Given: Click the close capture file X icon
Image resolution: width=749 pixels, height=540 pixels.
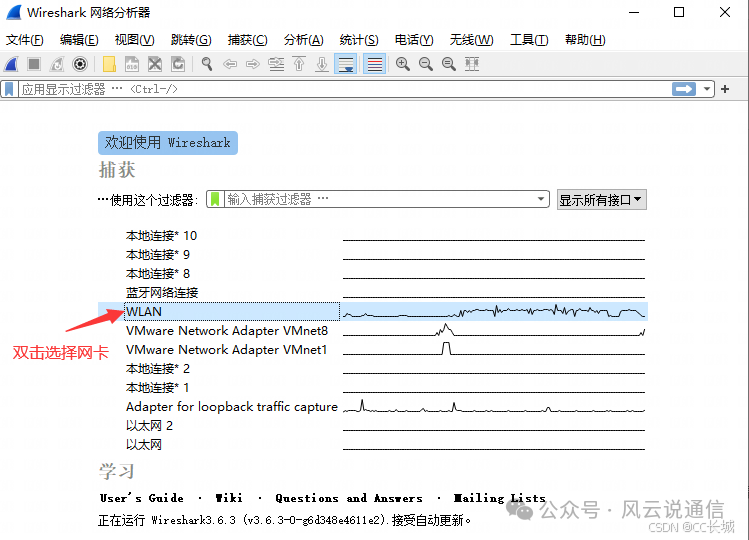Looking at the screenshot, I should click(155, 64).
